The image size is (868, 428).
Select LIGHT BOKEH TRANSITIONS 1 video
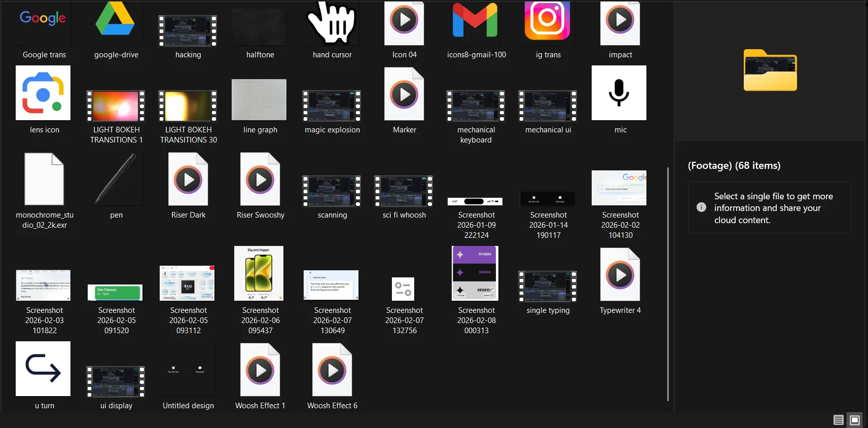coord(116,106)
